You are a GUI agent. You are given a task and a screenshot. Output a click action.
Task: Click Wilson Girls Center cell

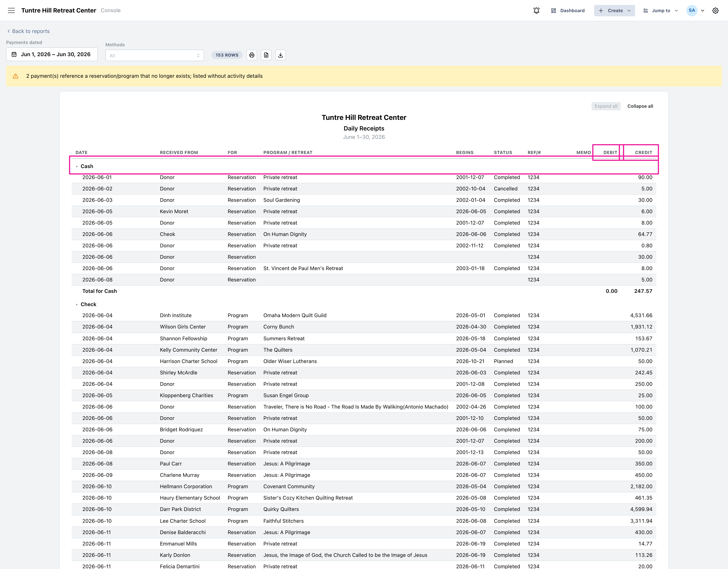click(183, 327)
